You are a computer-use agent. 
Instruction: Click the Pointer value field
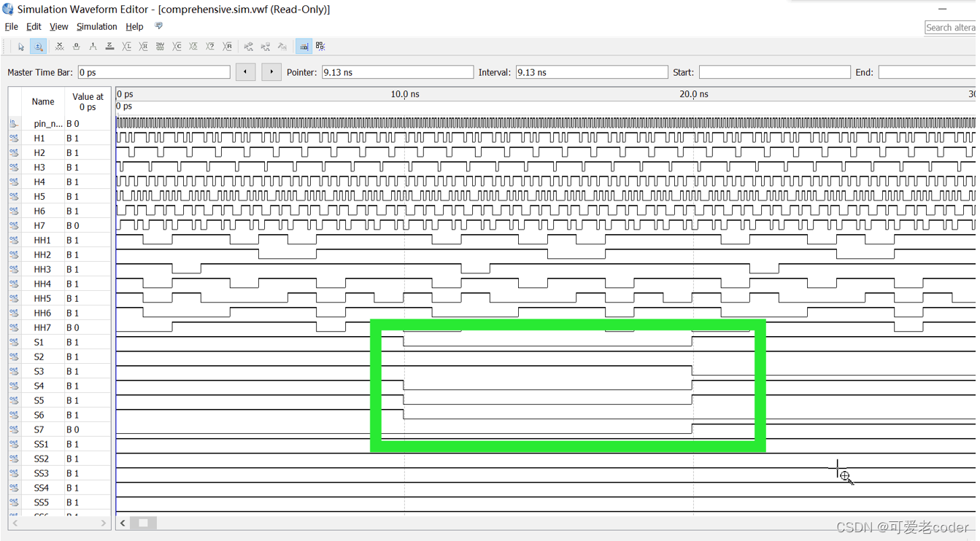click(x=398, y=72)
